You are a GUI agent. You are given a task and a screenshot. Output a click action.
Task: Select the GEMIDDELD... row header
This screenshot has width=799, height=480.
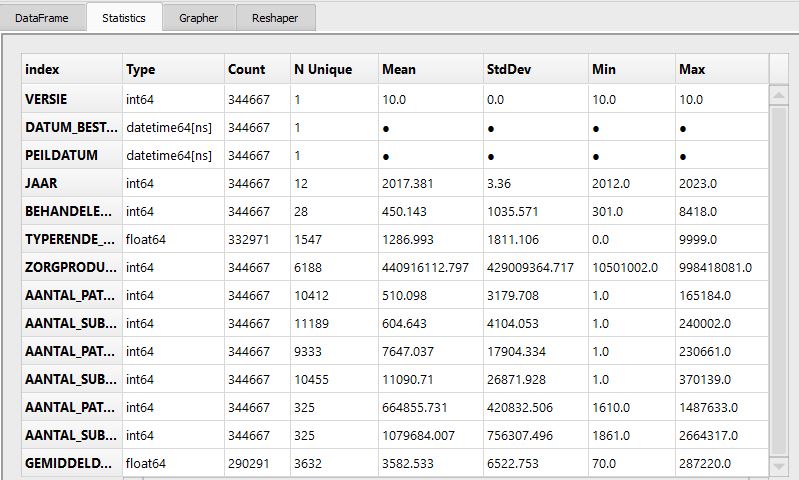pos(72,463)
